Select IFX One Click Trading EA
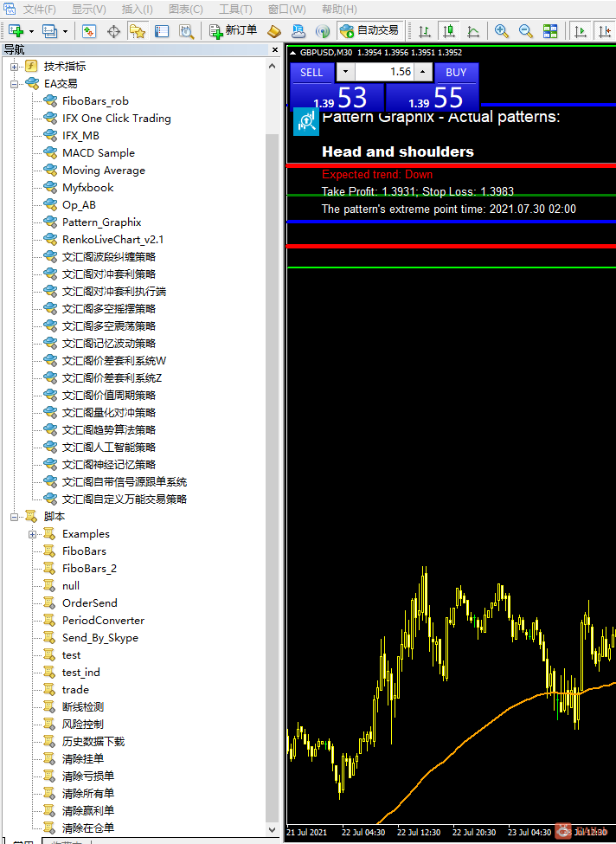The width and height of the screenshot is (616, 844). [x=116, y=119]
